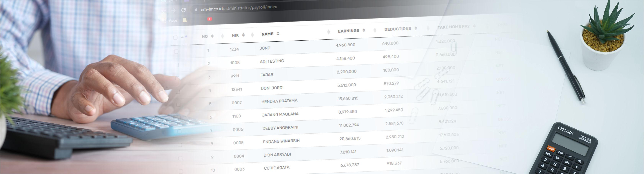Click employee name DION ARSYADI
This screenshot has width=644, height=174.
click(277, 155)
